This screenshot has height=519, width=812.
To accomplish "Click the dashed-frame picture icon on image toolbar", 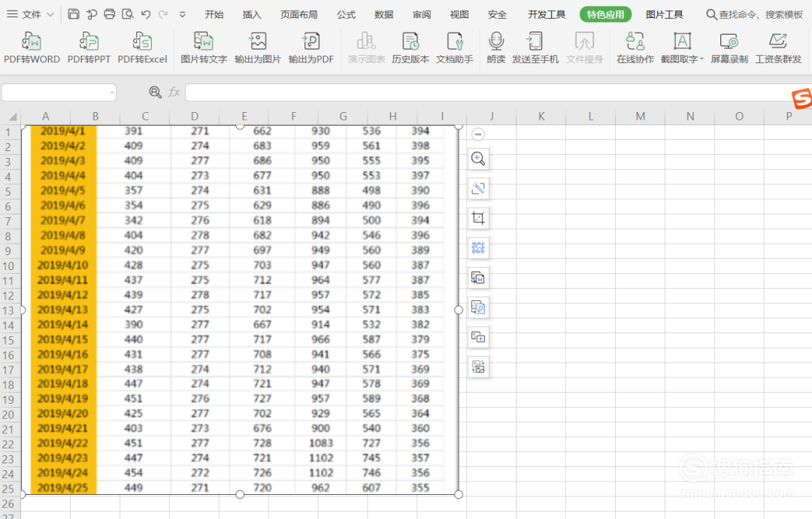I will [x=478, y=248].
